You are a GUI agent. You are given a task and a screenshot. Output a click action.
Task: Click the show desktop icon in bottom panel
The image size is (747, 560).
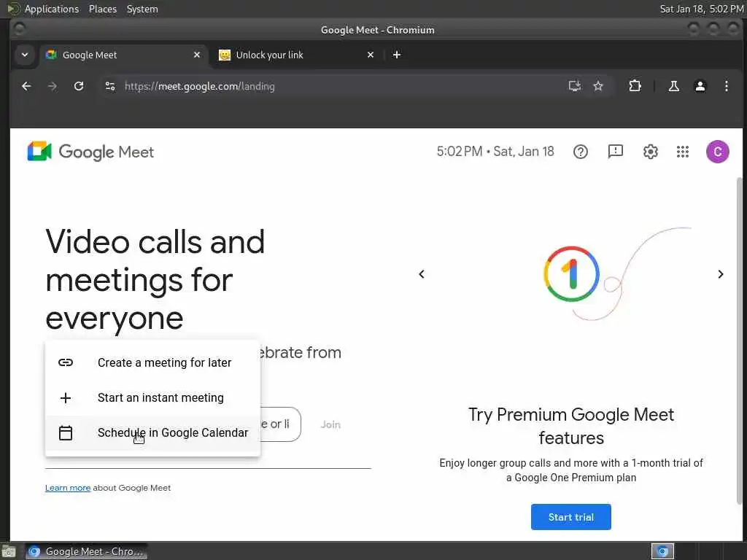[x=9, y=551]
